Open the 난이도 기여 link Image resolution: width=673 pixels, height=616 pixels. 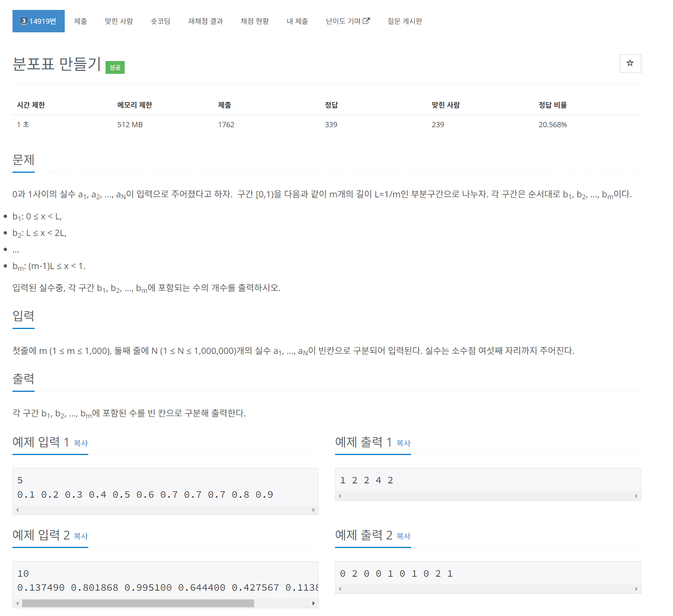point(348,21)
